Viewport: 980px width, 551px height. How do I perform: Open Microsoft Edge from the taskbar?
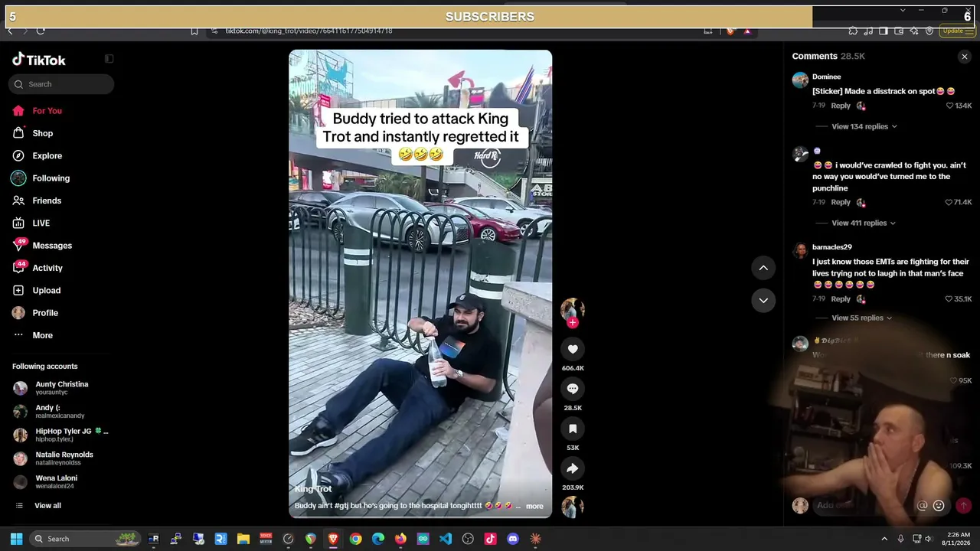pyautogui.click(x=378, y=539)
